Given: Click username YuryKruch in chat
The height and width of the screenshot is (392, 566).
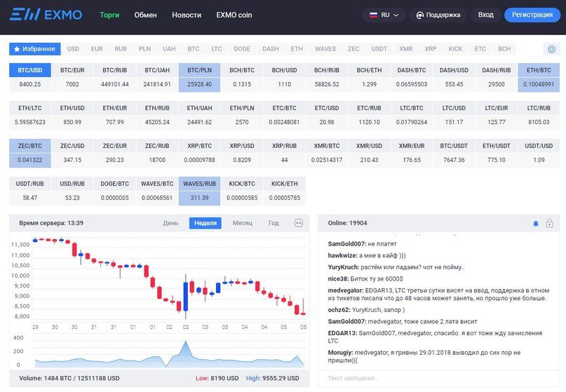Looking at the screenshot, I should click(343, 267).
